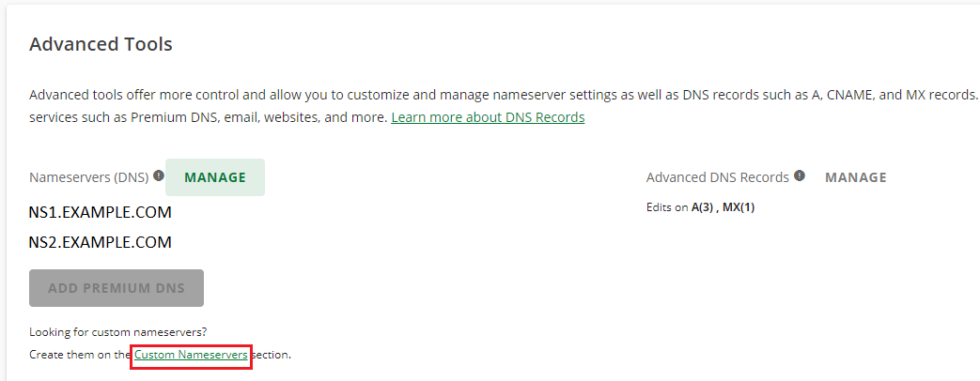Click the 'Looking for custom nameservers?' text
Screen dimensions: 980x381
click(117, 331)
